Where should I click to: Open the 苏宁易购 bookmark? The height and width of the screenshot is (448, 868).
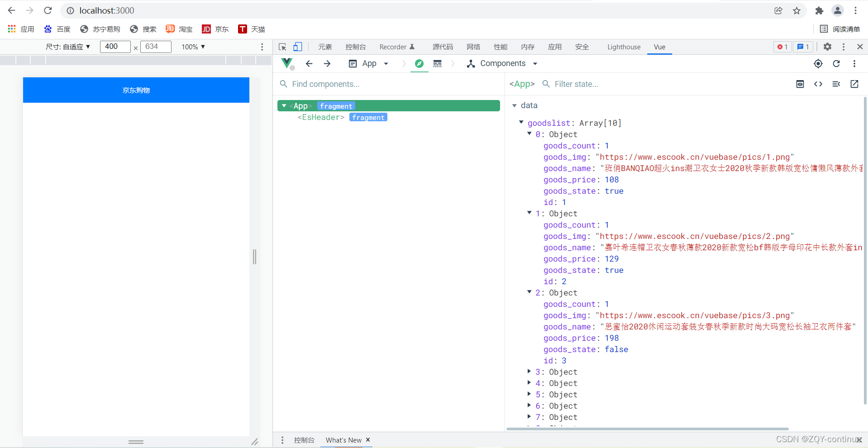pyautogui.click(x=100, y=29)
